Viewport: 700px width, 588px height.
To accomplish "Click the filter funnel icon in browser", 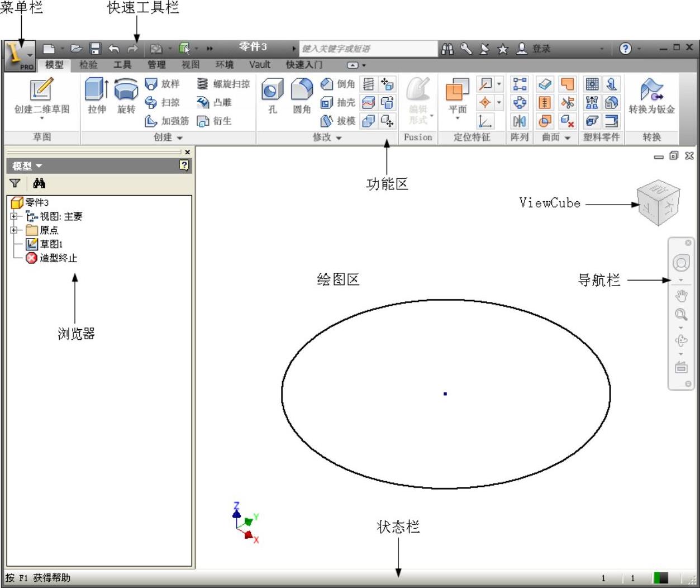I will click(x=15, y=183).
